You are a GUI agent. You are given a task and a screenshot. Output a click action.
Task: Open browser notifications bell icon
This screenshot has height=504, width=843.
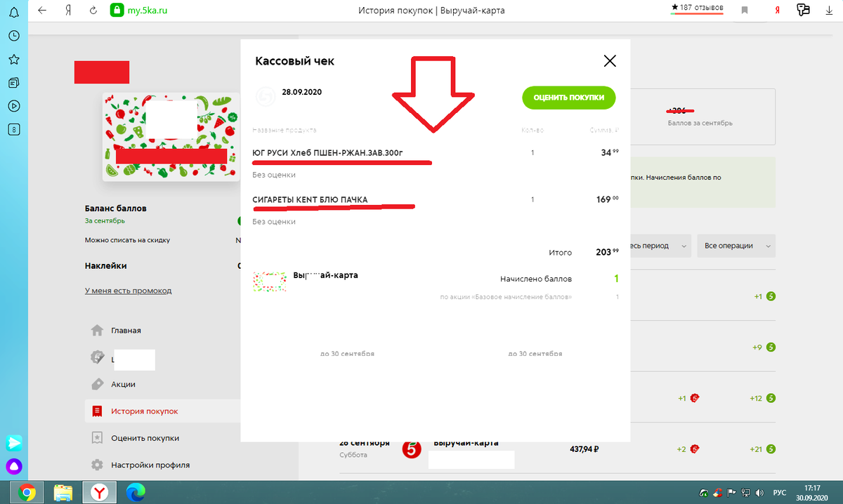13,12
